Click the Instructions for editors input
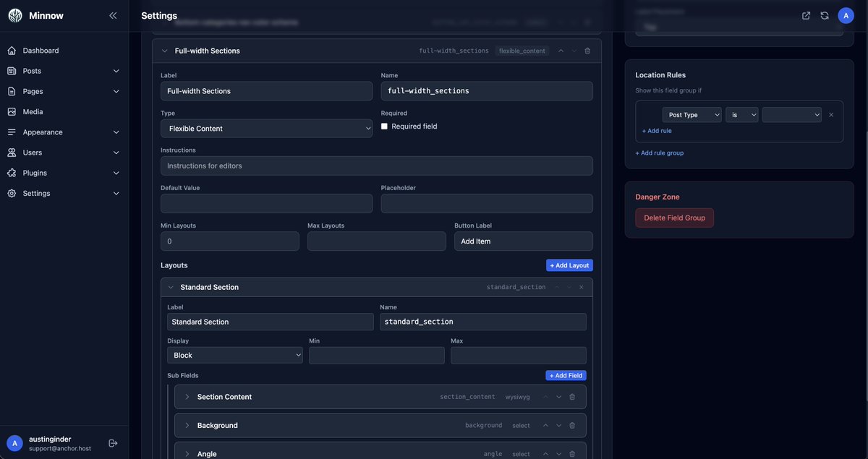 (377, 166)
